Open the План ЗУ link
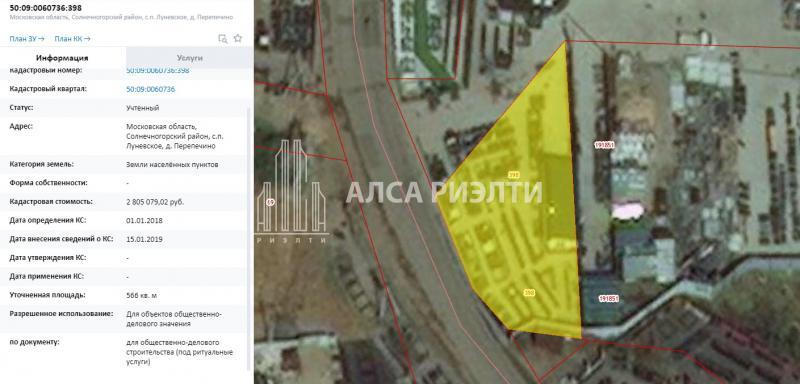This screenshot has width=800, height=384. (27, 39)
